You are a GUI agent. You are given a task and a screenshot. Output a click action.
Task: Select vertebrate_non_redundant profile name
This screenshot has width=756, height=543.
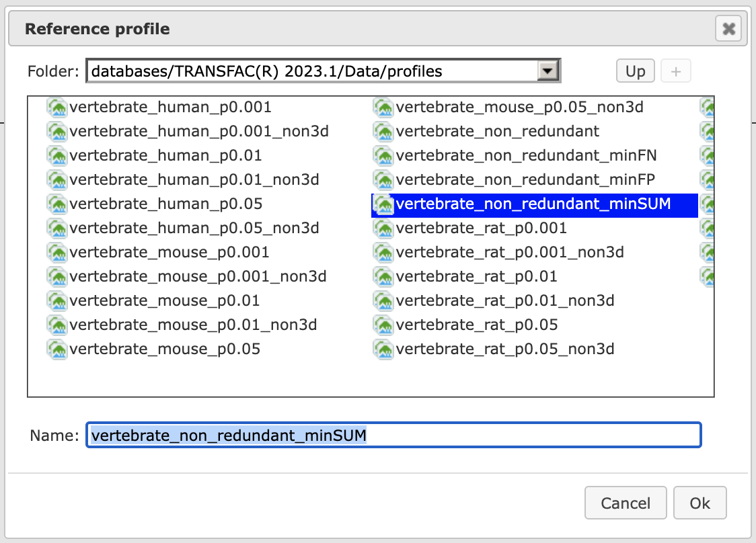pos(497,131)
